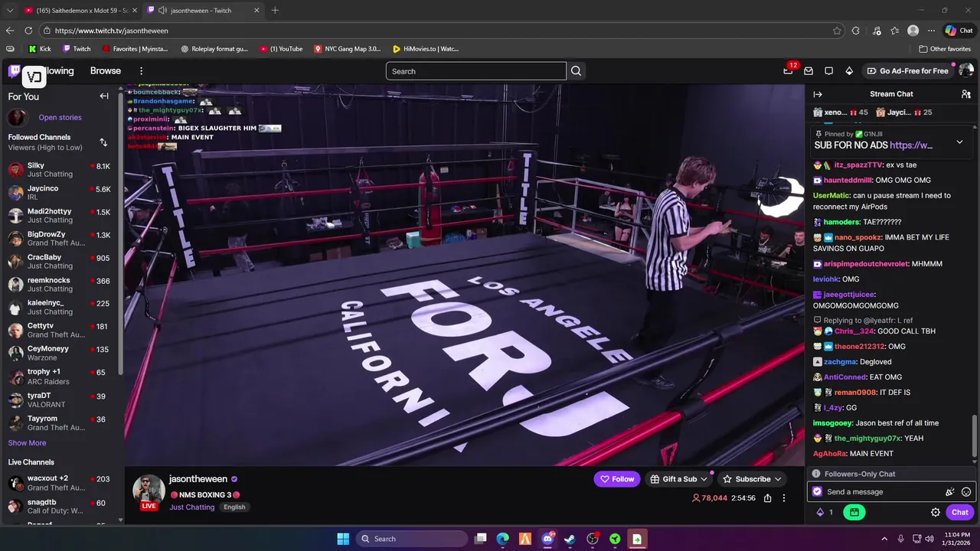Click the taskbar Search box
The height and width of the screenshot is (551, 980).
412,539
